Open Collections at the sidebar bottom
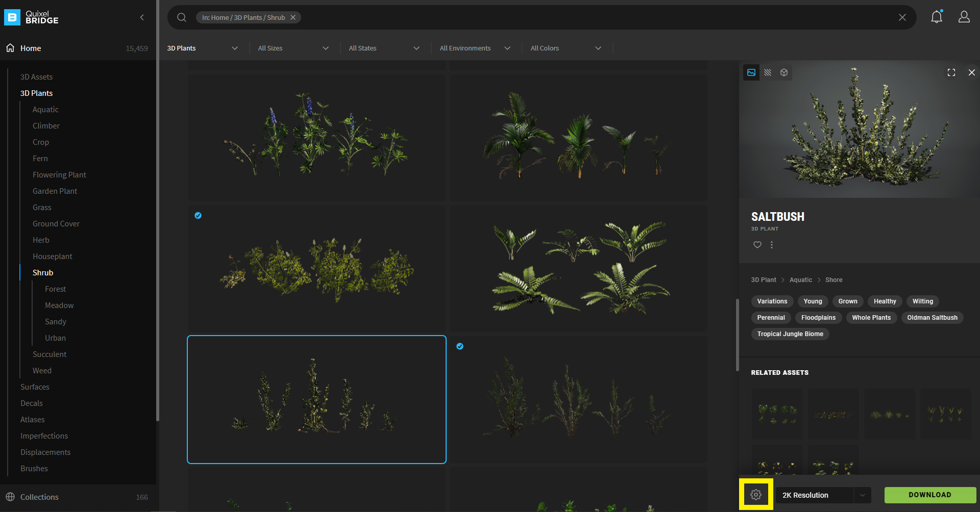The width and height of the screenshot is (980, 512). pos(39,497)
